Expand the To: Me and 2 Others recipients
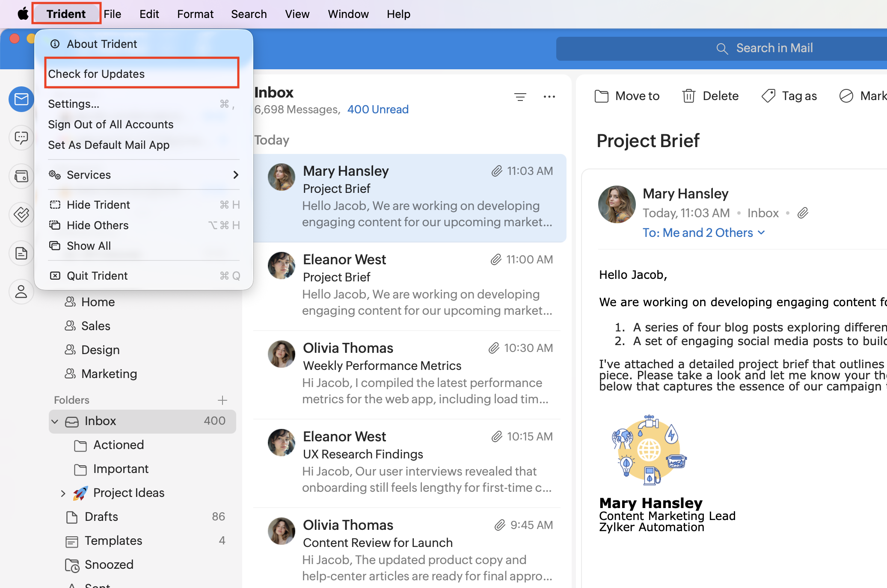 point(703,233)
